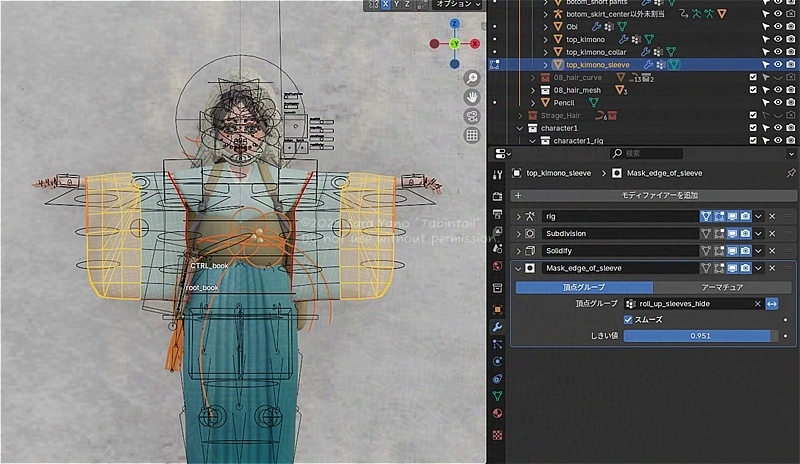Collapse the Mask_edge_of_sleeve modifier panel

pos(518,268)
